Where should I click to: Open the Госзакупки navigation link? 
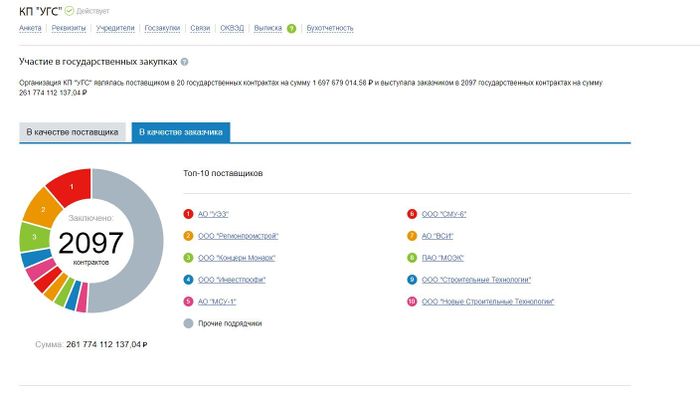tap(162, 28)
